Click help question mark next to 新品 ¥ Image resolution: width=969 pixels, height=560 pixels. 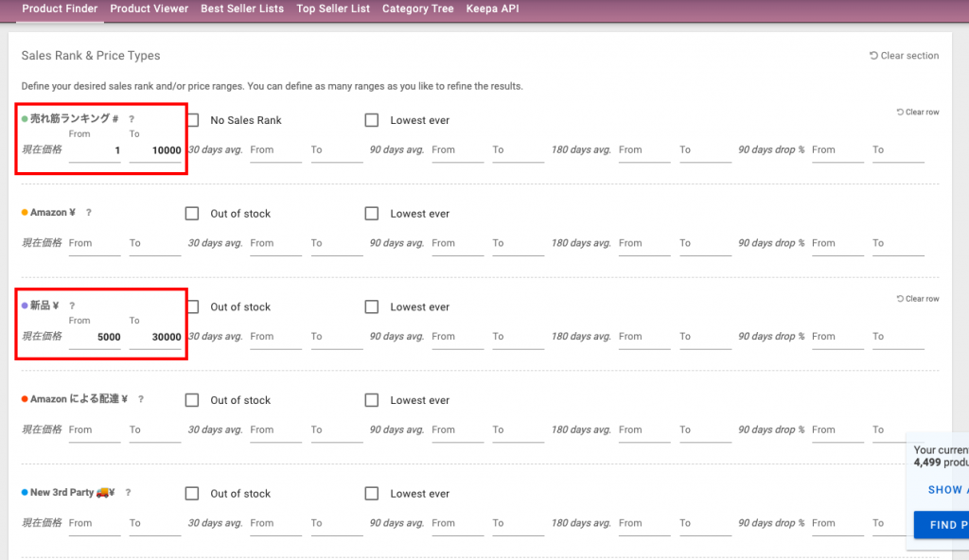[72, 306]
